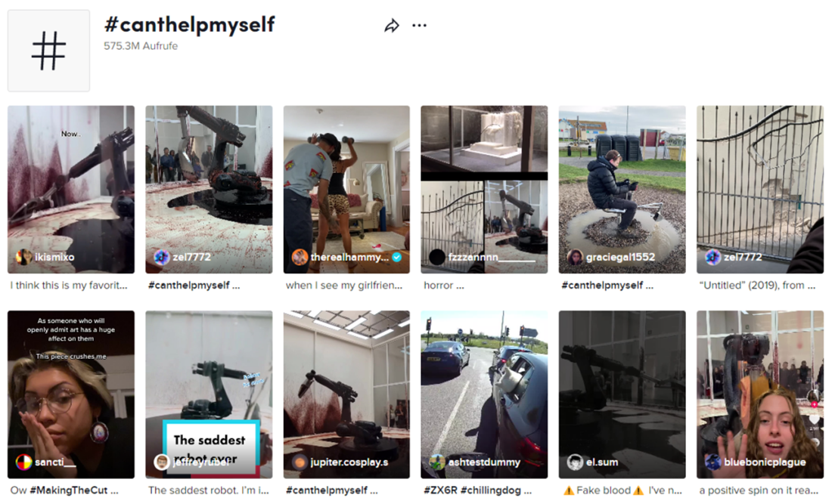832x504 pixels.
Task: Click el.sum's profile avatar
Action: coord(575,462)
